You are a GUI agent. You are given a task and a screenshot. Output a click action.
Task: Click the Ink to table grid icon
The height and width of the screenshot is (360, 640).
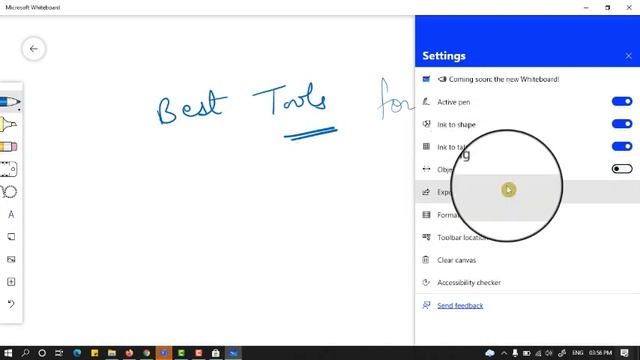[426, 147]
